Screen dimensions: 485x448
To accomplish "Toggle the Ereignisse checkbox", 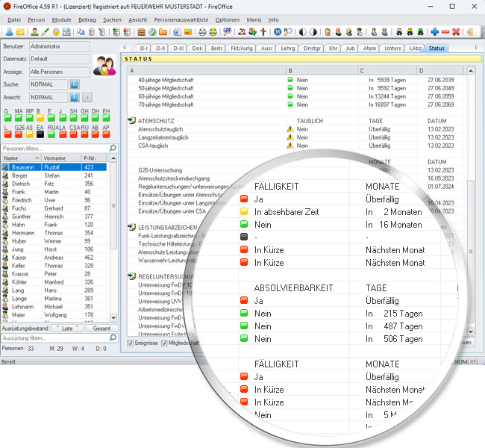I will point(131,343).
